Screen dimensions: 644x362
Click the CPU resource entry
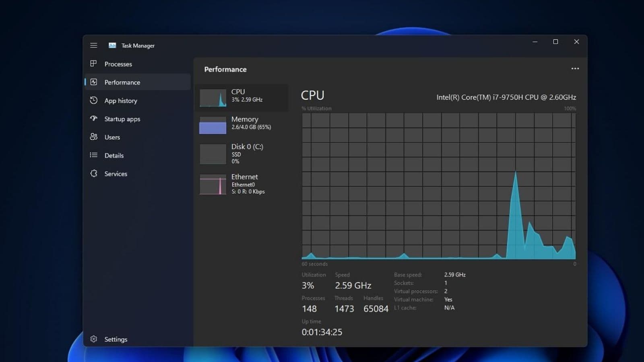pyautogui.click(x=242, y=97)
